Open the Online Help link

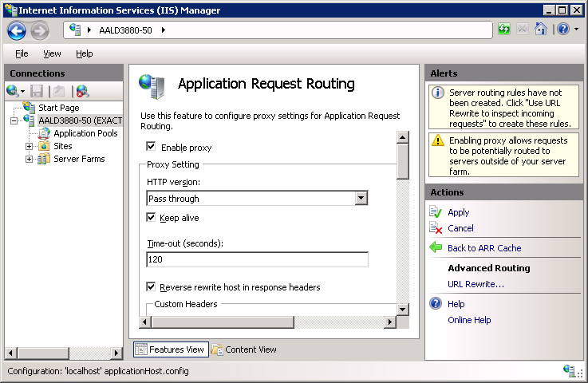point(469,320)
